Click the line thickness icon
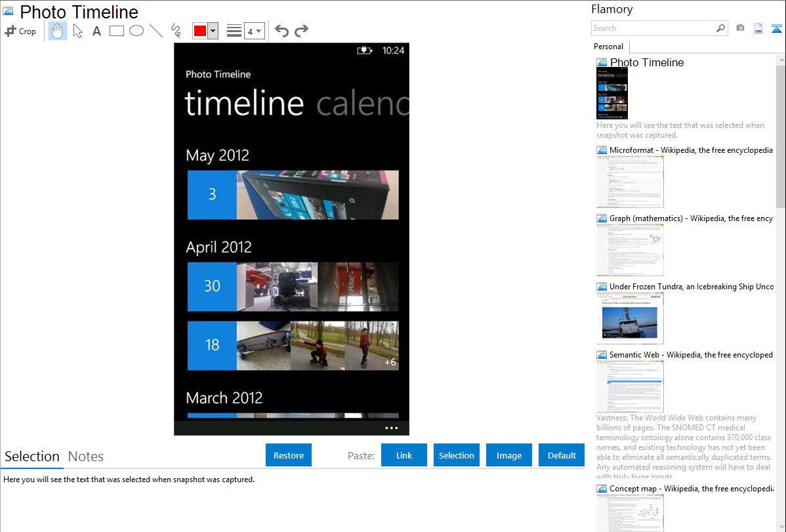 tap(234, 31)
